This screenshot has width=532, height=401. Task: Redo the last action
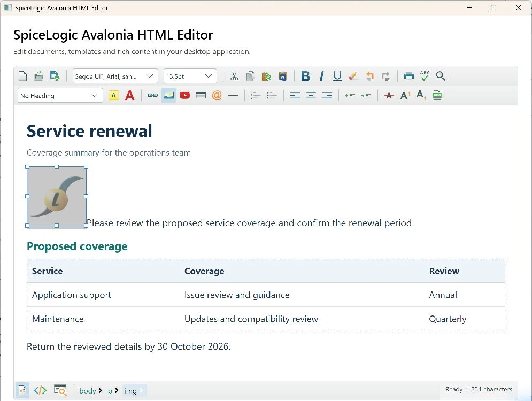click(x=386, y=76)
